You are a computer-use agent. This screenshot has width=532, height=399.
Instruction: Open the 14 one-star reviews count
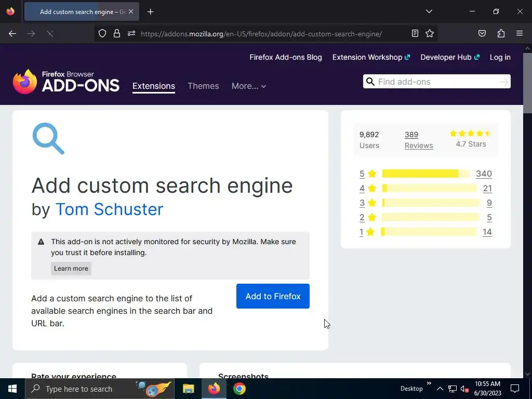pyautogui.click(x=487, y=232)
